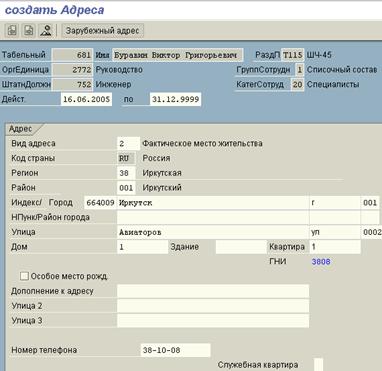Click the Дом house number field
The width and height of the screenshot is (382, 371).
(x=142, y=247)
